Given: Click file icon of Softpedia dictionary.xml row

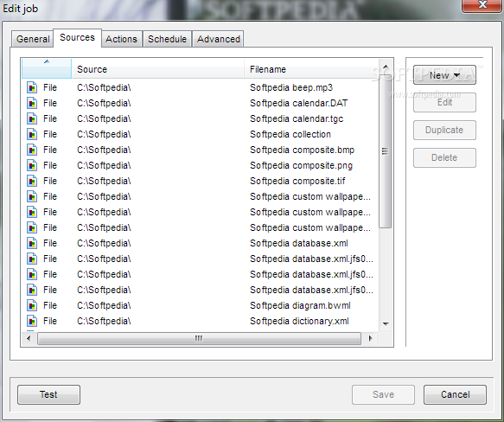Looking at the screenshot, I should 32,321.
